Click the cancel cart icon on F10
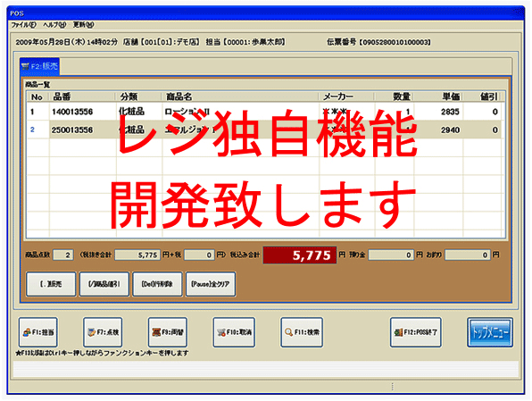Image resolution: width=532 pixels, height=401 pixels. point(221,332)
